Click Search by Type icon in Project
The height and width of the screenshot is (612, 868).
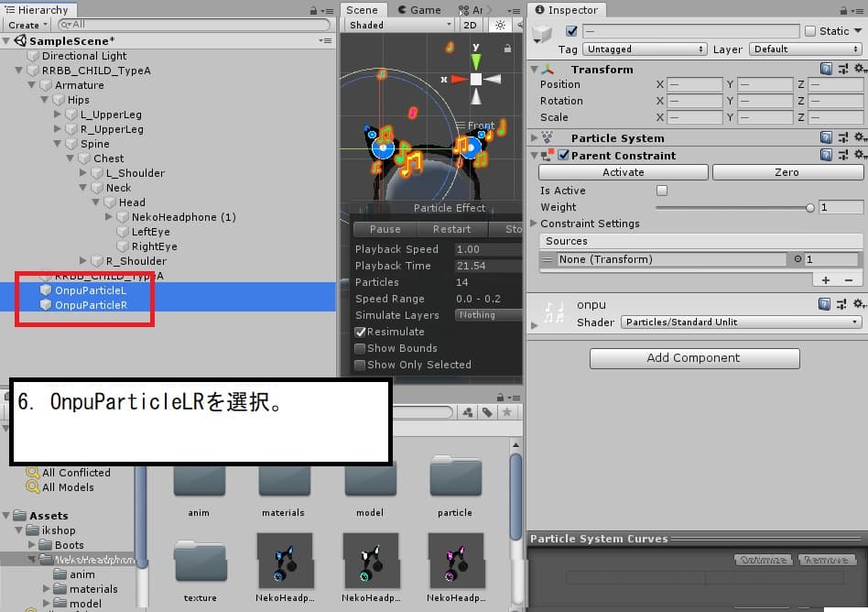pyautogui.click(x=468, y=412)
